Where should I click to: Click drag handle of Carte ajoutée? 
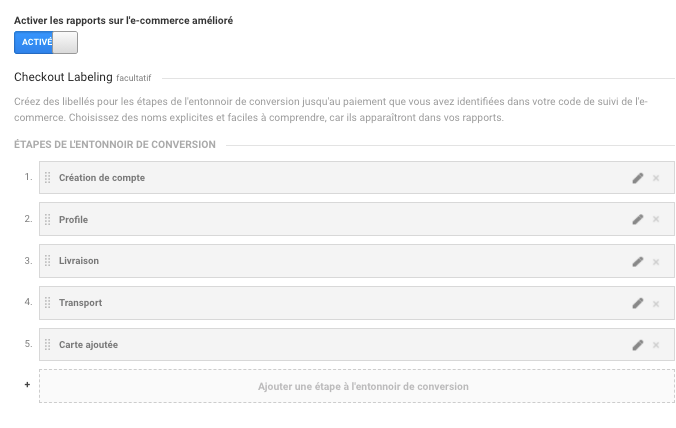coord(47,345)
